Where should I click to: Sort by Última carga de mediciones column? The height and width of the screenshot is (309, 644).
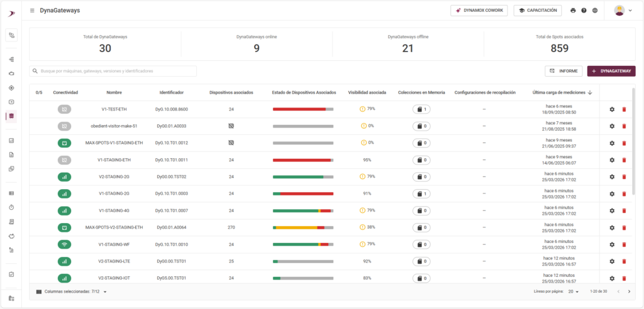click(562, 92)
